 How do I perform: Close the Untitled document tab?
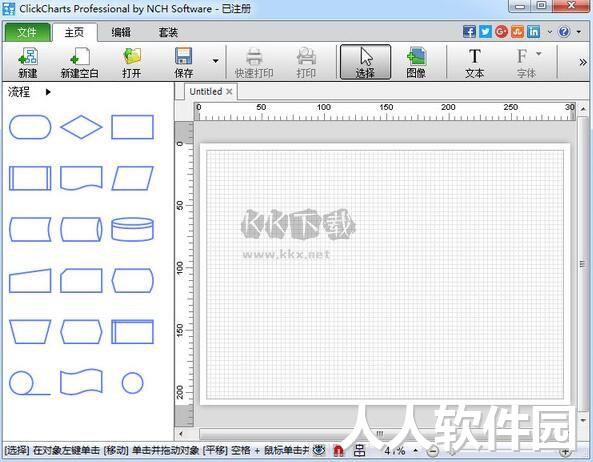[229, 91]
